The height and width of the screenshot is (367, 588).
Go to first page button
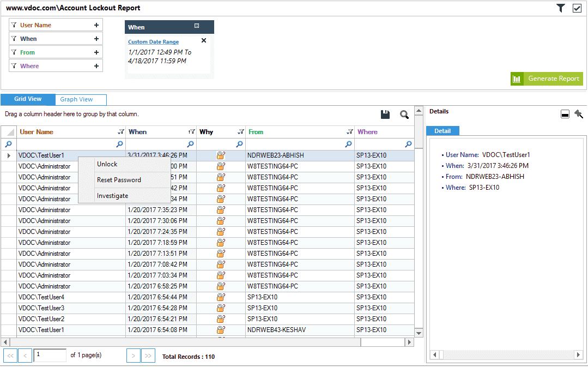point(10,356)
